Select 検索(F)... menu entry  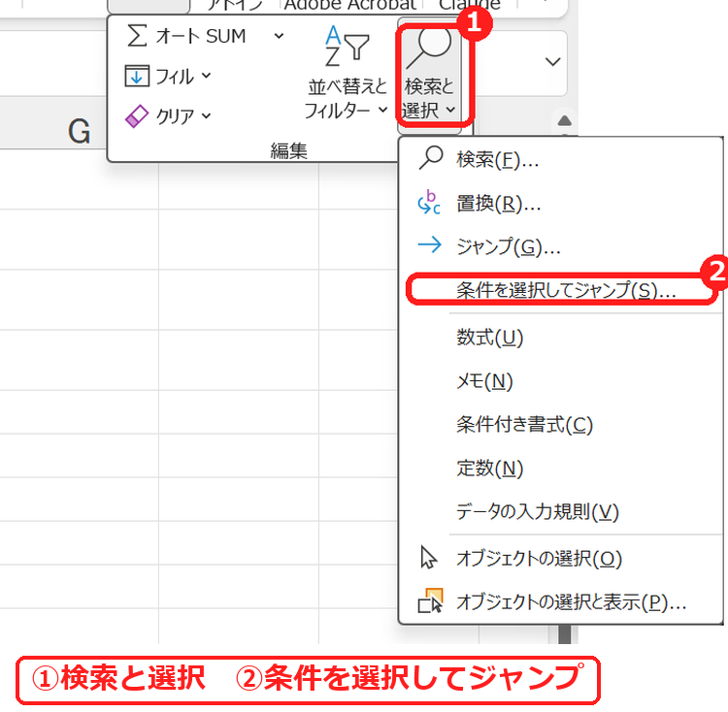(560, 159)
